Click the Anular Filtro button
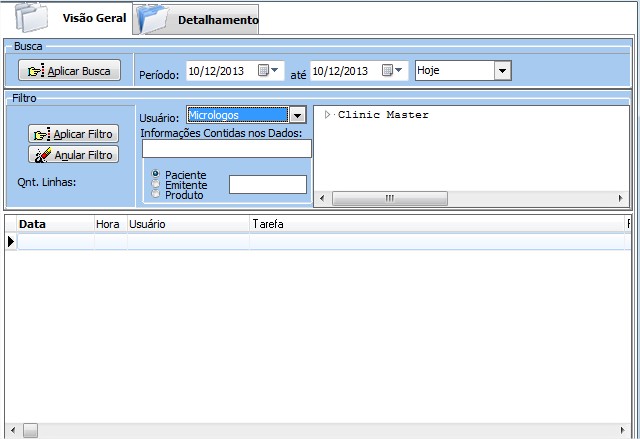This screenshot has width=640, height=439. [x=74, y=155]
